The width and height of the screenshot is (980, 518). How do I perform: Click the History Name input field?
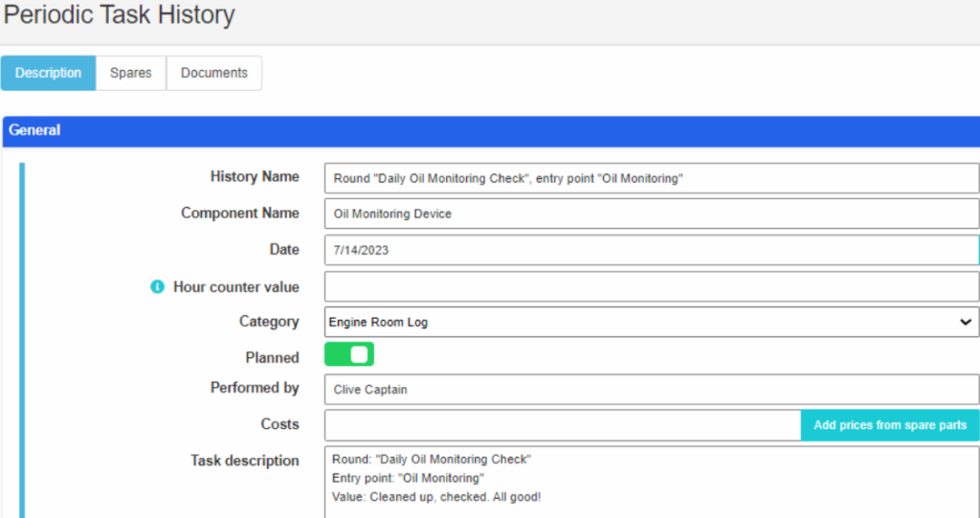click(x=652, y=178)
